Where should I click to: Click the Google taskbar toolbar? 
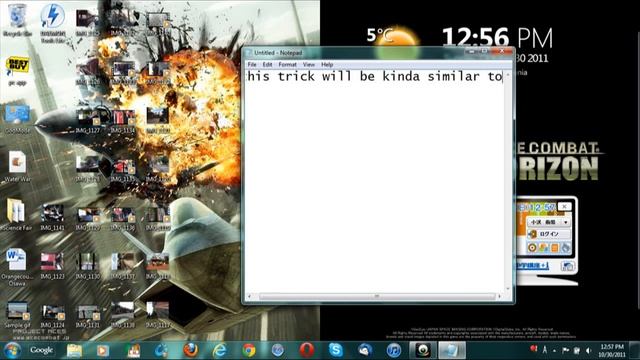pos(41,350)
